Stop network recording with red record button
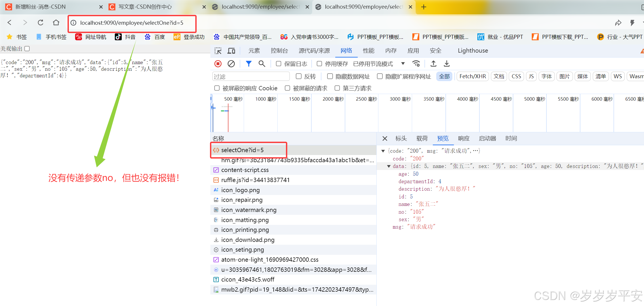644x306 pixels. (218, 64)
